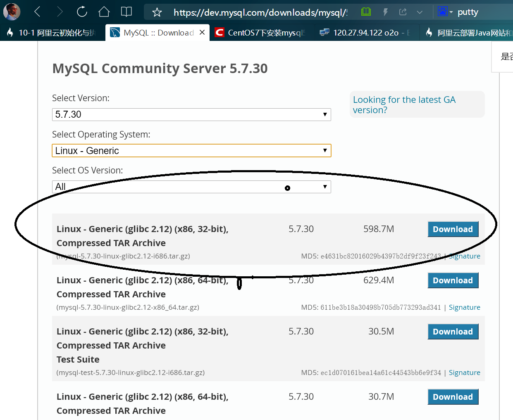Open Signature for x86_64 tar.gz
This screenshot has width=513, height=420.
(x=464, y=307)
